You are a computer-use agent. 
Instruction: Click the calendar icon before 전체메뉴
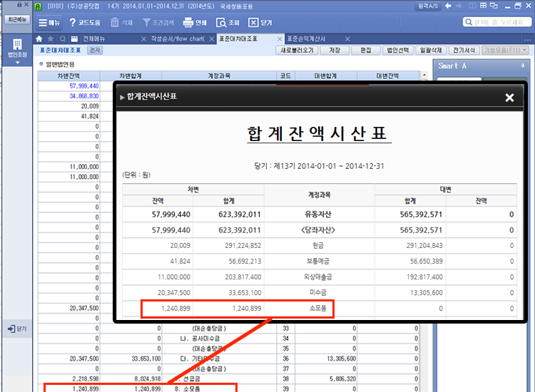pyautogui.click(x=74, y=39)
